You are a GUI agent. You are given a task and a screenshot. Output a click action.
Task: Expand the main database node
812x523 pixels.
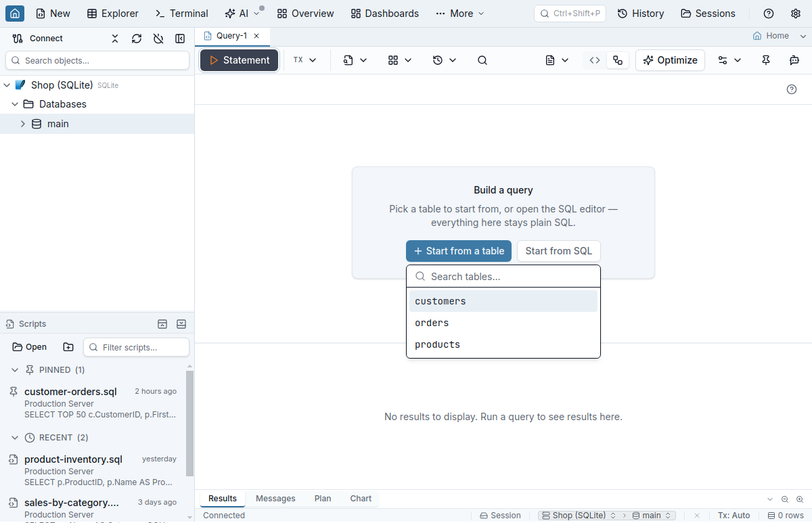coord(23,124)
